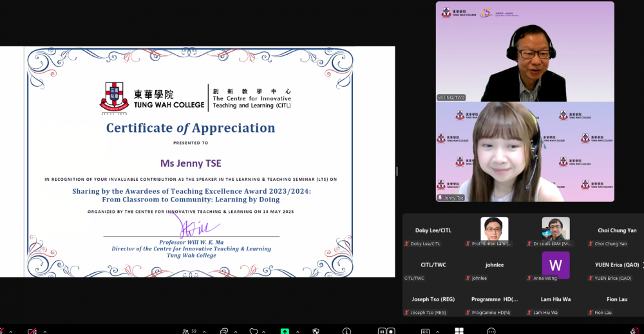644x334 pixels.
Task: Click the 'Certificate of Appreciation' heading
Action: 191,128
